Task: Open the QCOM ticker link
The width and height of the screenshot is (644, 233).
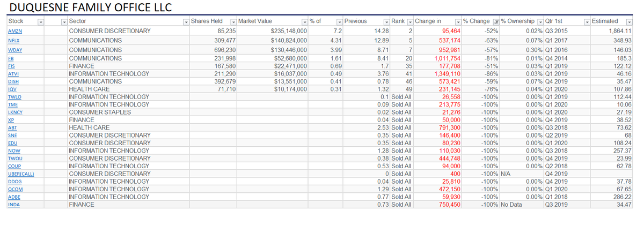Action: [14, 190]
